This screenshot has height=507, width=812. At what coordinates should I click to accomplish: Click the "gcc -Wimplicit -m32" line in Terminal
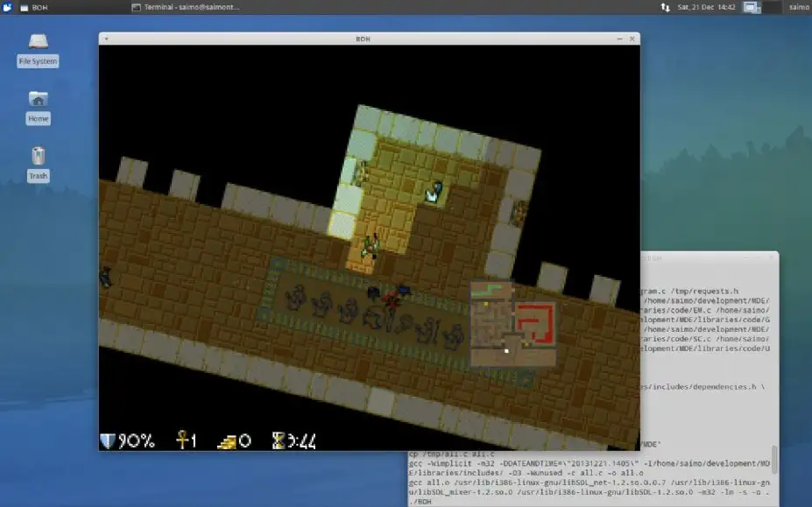pyautogui.click(x=590, y=463)
